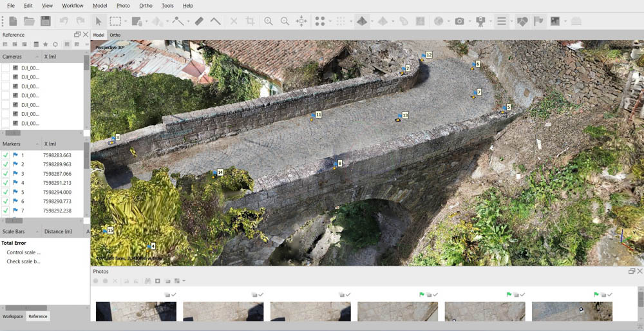Create a new project with the New icon

13,21
